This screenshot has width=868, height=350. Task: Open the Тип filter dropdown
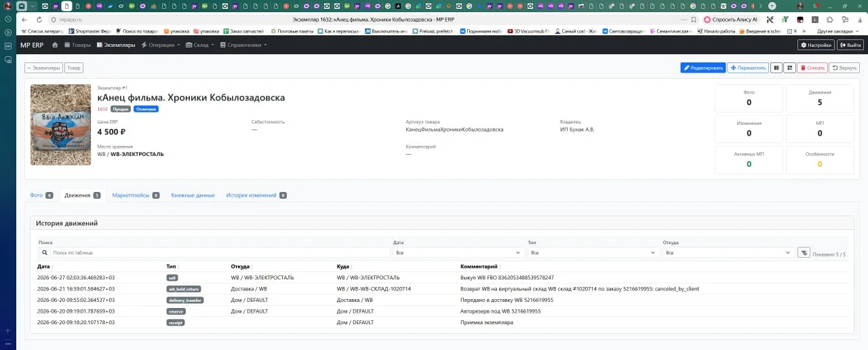[x=594, y=252]
